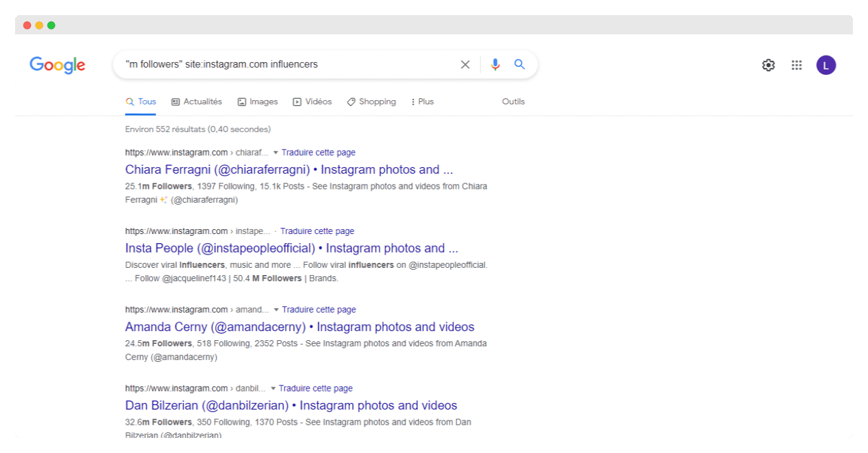Start voice search with the microphone icon
868x453 pixels.
(495, 65)
